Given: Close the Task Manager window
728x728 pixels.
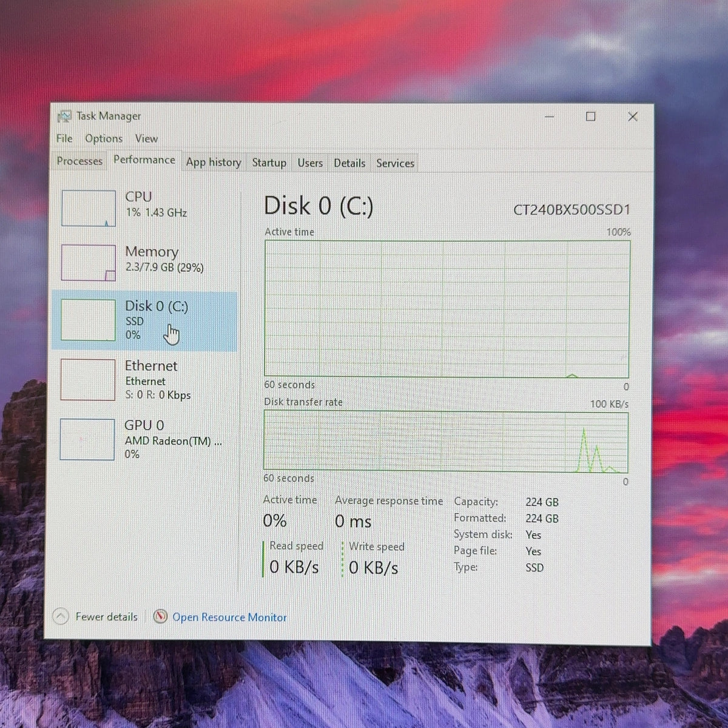Looking at the screenshot, I should [632, 116].
